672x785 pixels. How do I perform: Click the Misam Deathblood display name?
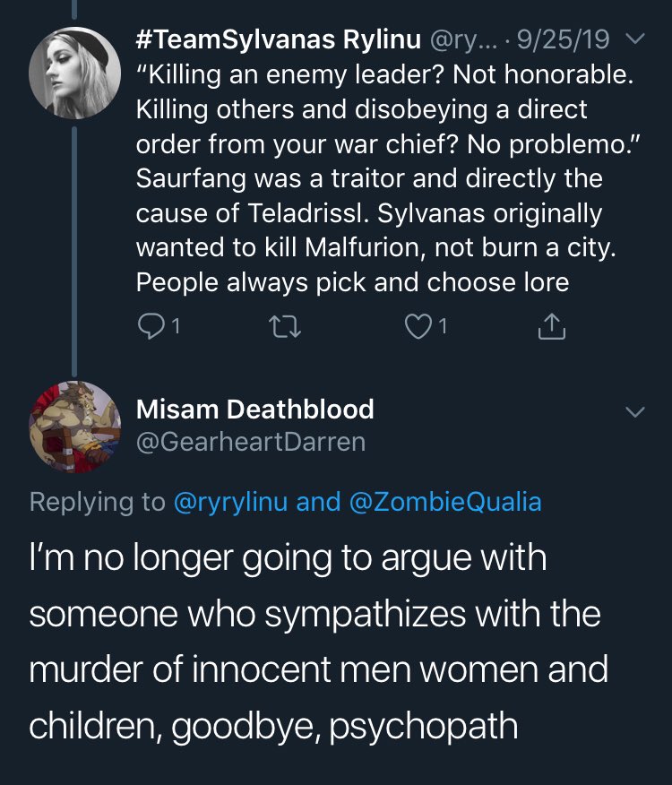point(254,410)
